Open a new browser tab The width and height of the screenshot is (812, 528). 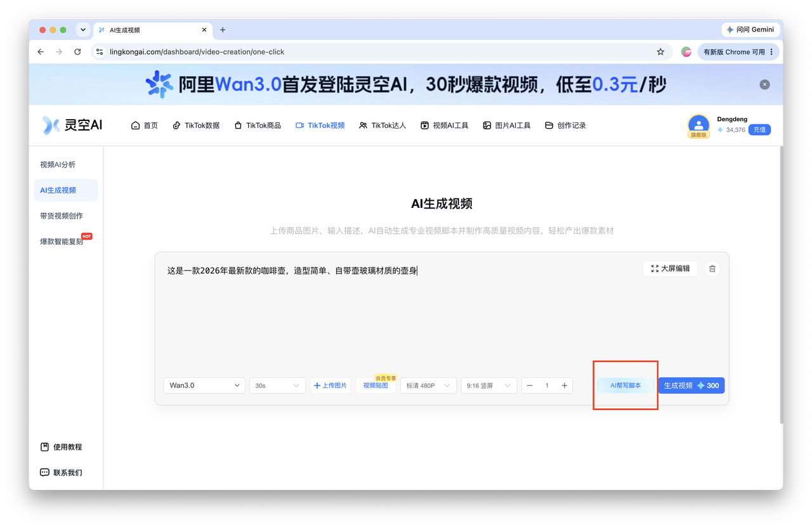(x=223, y=30)
